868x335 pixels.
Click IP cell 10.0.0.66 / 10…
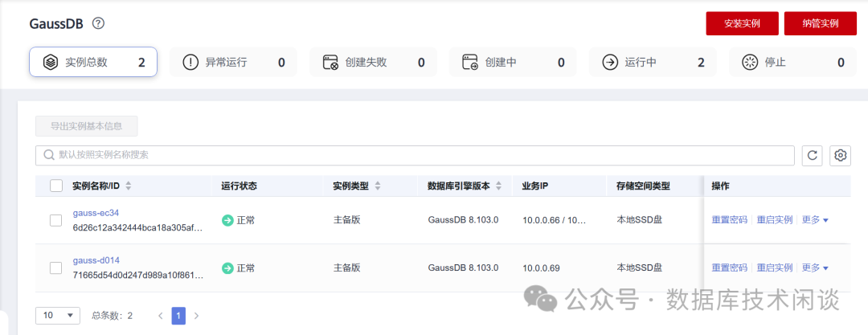click(x=554, y=220)
